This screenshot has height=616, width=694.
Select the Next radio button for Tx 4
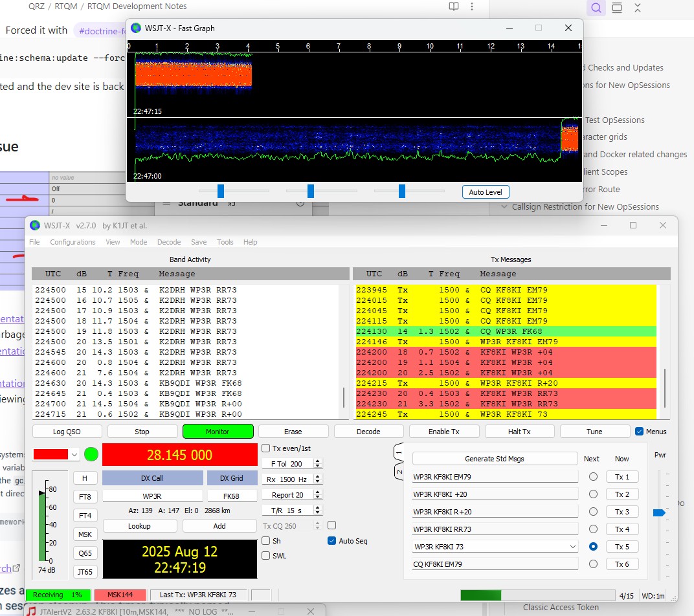pyautogui.click(x=593, y=529)
